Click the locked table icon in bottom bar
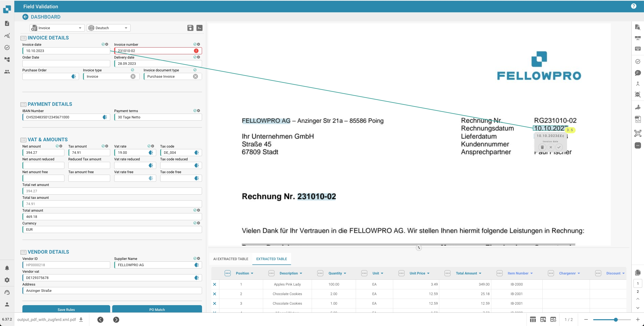The image size is (644, 326). [543, 319]
